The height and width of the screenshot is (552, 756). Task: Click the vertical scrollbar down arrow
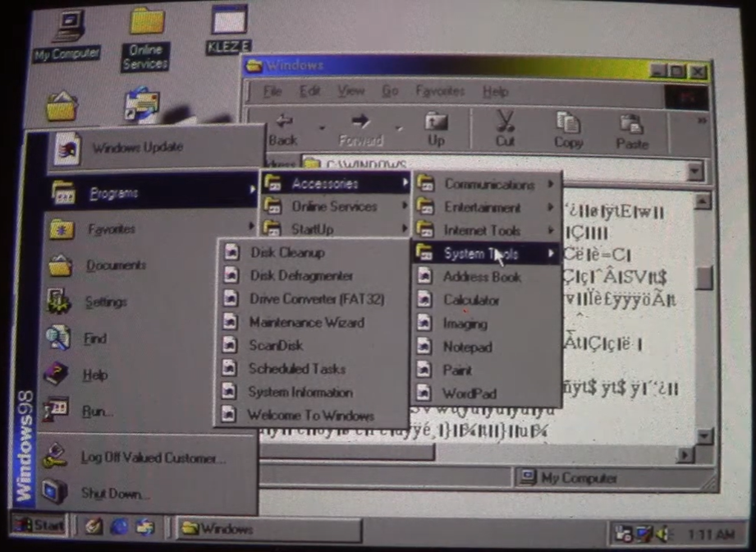[x=704, y=435]
